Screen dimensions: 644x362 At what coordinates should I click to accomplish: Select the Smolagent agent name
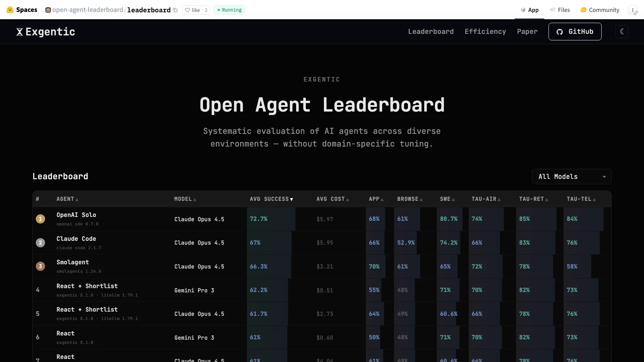(73, 262)
